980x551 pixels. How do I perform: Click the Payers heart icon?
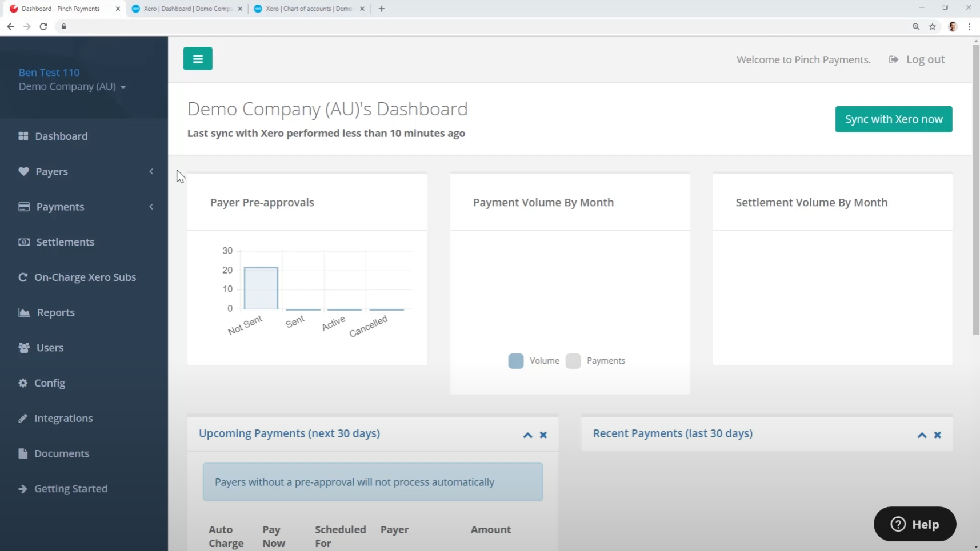23,171
